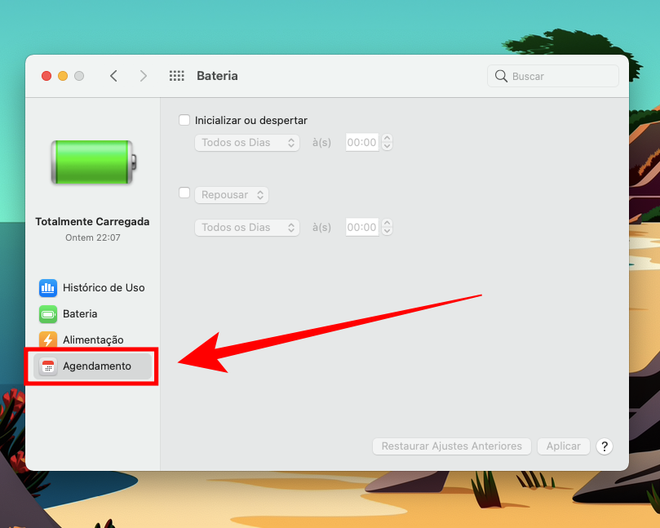The width and height of the screenshot is (660, 528).
Task: Go back with the left chevron
Action: point(114,76)
